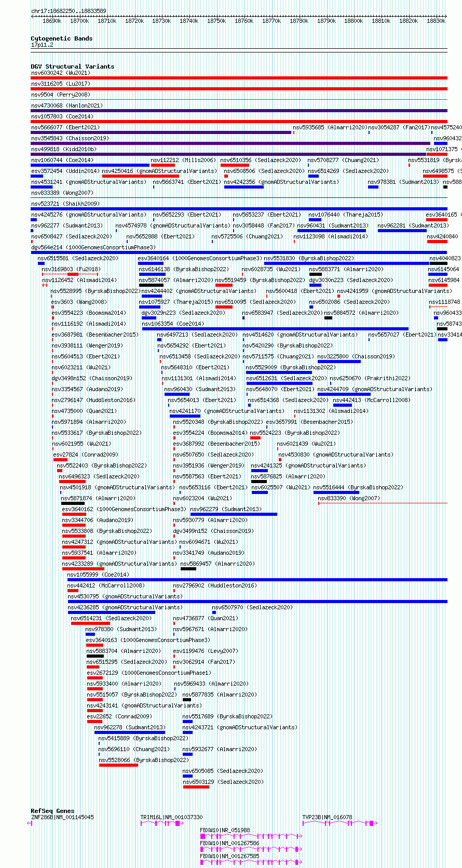This screenshot has height=868, width=462.
Task: Open esv3640164 (1000GenomesConsortiumPhase3) variant
Action: click(200, 258)
